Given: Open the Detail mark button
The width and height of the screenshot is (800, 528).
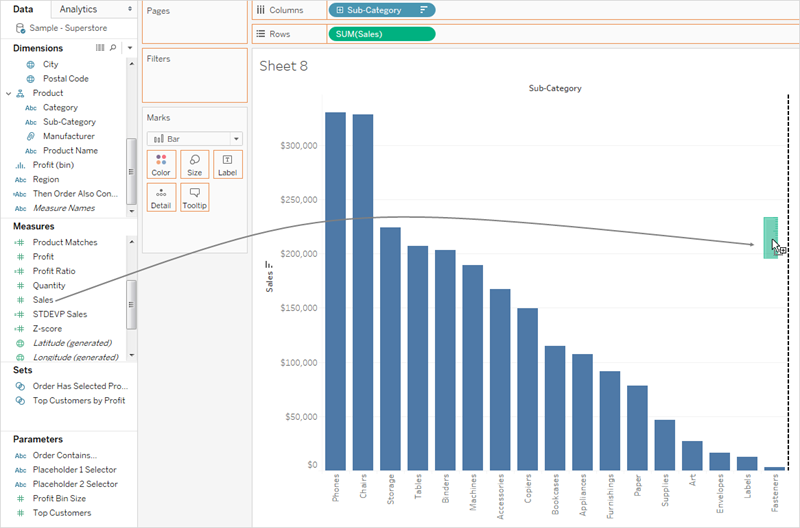Looking at the screenshot, I should tap(161, 197).
